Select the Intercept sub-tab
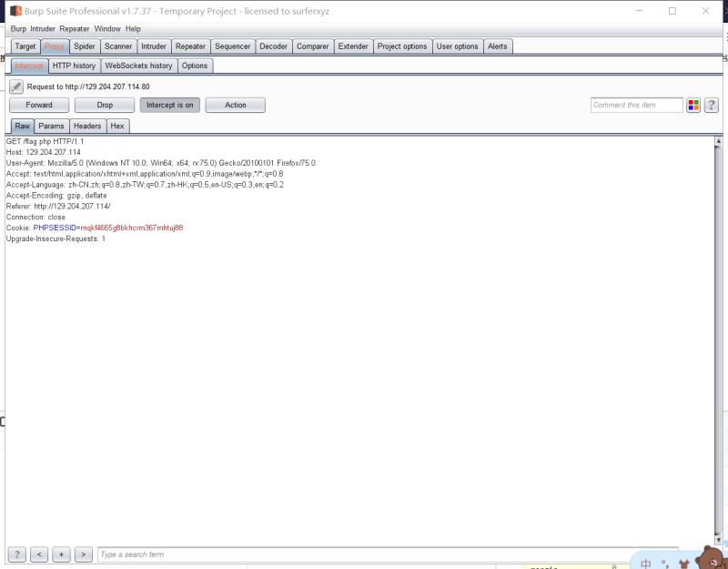This screenshot has width=728, height=569. coord(29,66)
